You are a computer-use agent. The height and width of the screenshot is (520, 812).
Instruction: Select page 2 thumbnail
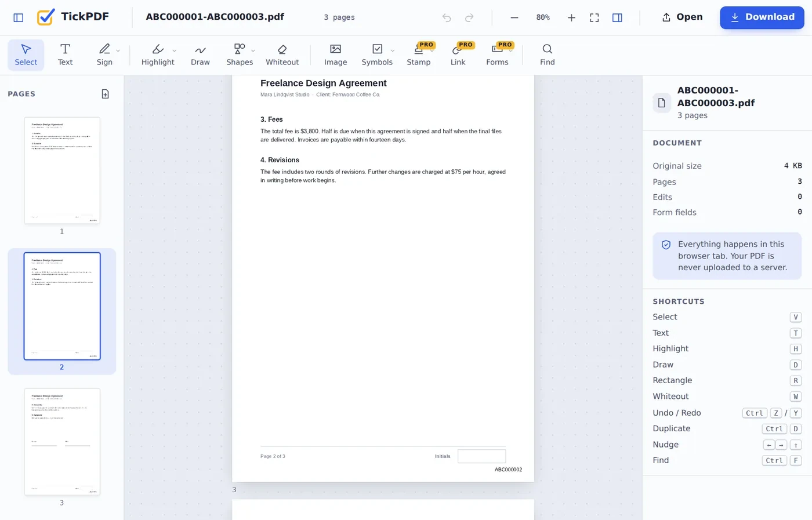click(62, 306)
